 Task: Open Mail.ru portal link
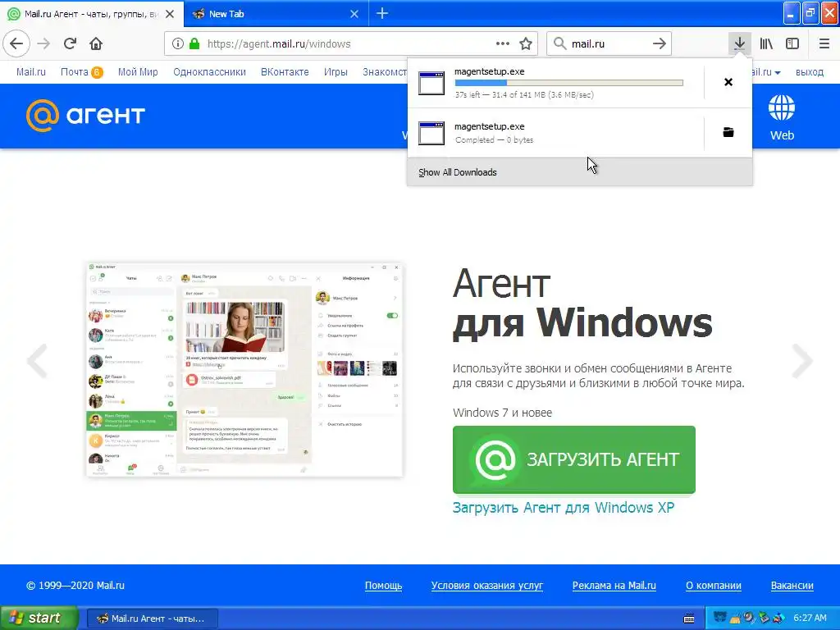coord(30,72)
